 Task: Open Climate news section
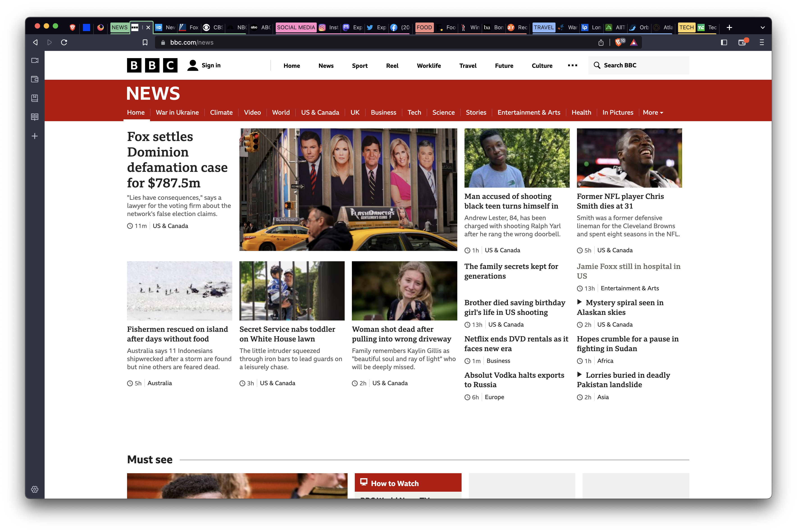click(221, 112)
